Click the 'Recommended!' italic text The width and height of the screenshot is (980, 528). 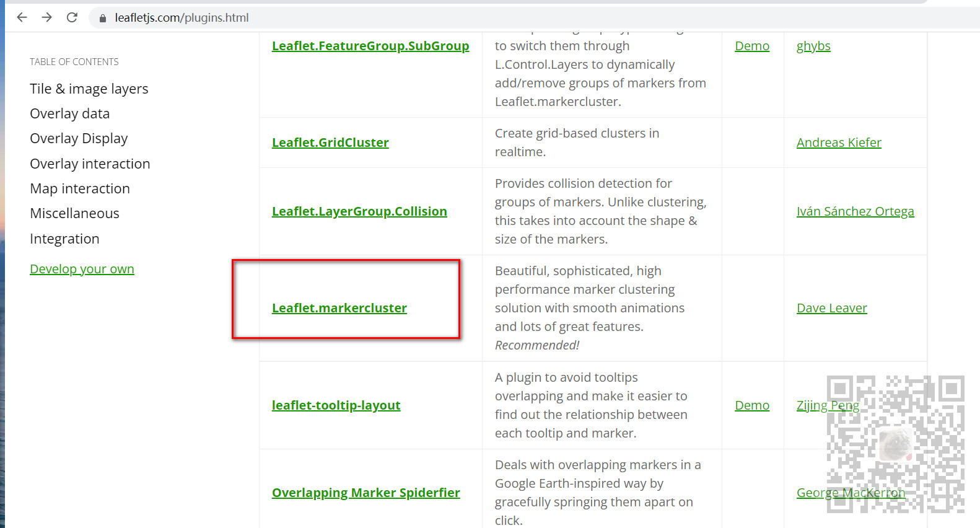pyautogui.click(x=537, y=345)
